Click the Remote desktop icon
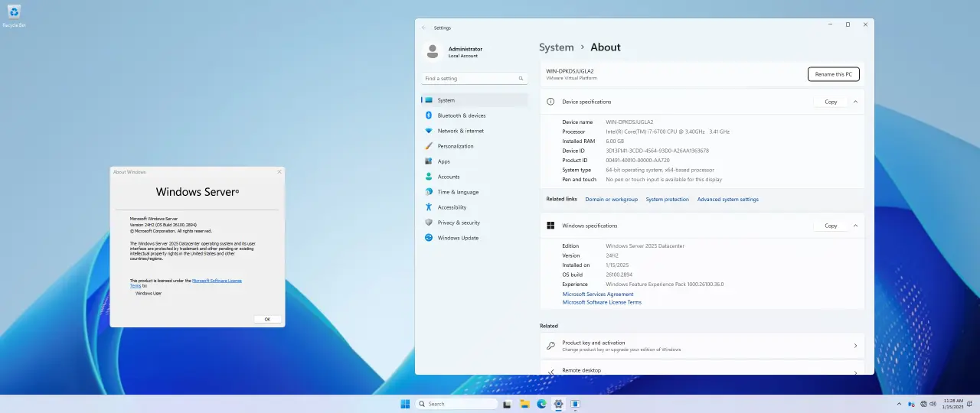Image resolution: width=980 pixels, height=413 pixels. (550, 372)
